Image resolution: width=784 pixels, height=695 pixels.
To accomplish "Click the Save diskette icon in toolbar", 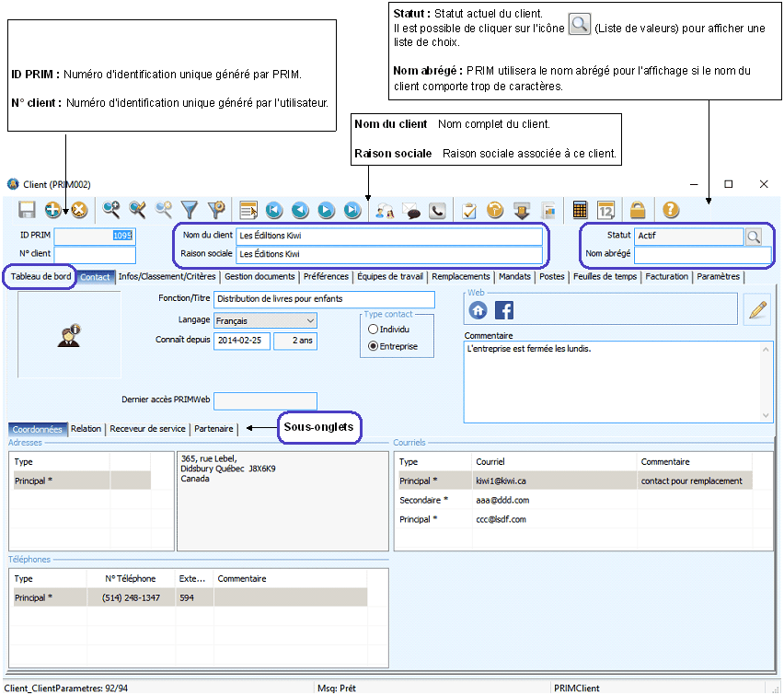I will (28, 210).
